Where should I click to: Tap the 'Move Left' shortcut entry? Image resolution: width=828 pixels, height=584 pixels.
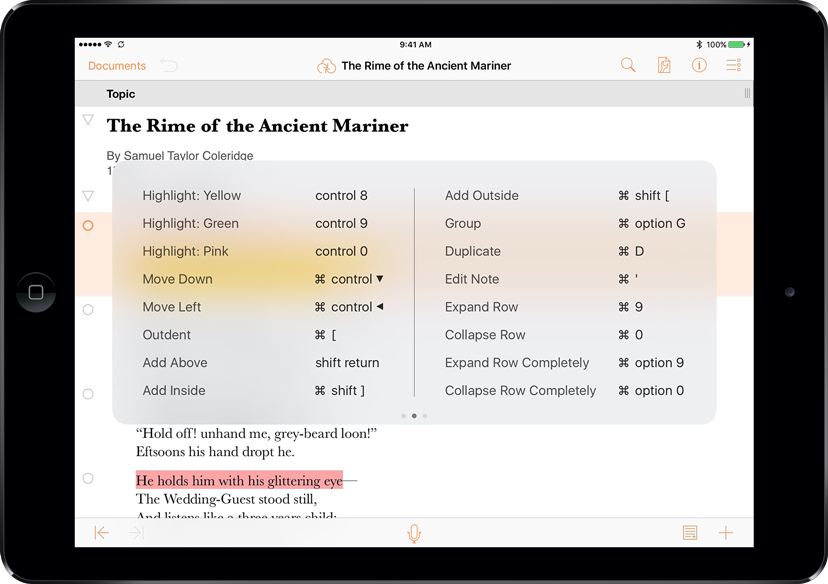click(x=172, y=307)
